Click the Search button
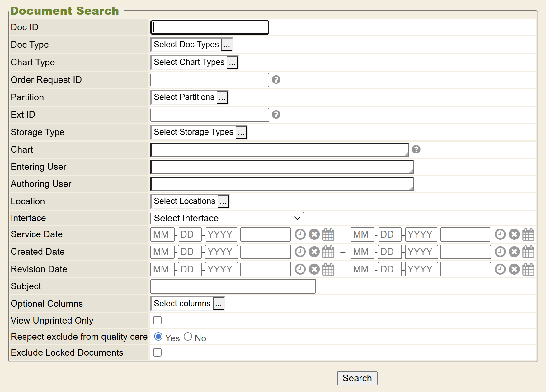This screenshot has height=392, width=546. [357, 378]
